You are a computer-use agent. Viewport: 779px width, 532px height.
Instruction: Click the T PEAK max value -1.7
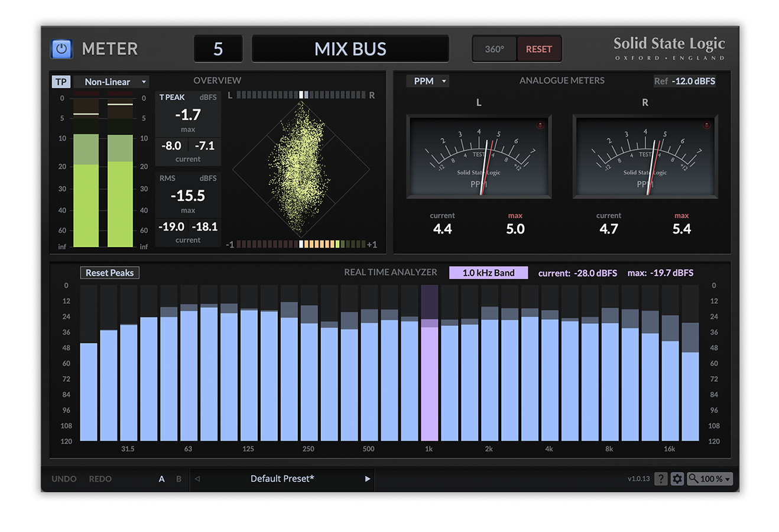coord(188,115)
